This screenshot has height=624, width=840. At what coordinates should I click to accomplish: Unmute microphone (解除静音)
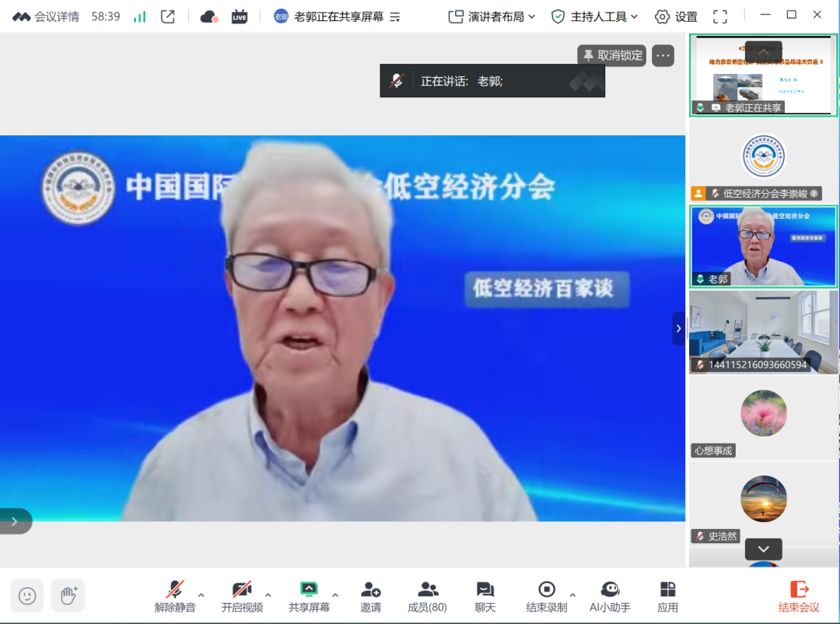[175, 596]
